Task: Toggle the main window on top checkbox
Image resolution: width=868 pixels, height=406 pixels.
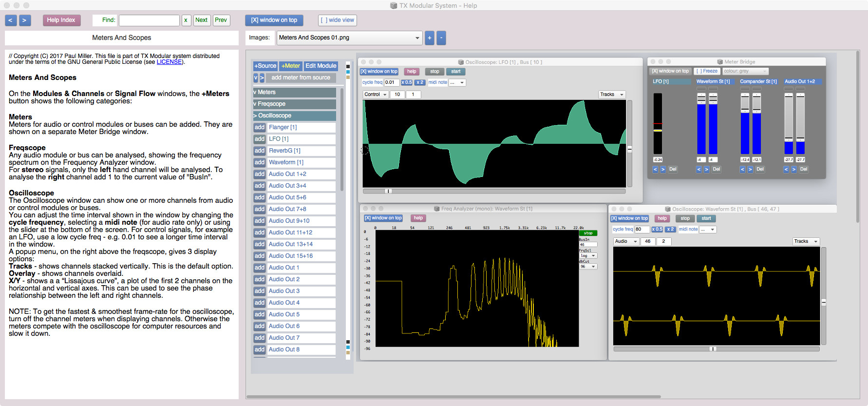Action: pyautogui.click(x=274, y=20)
